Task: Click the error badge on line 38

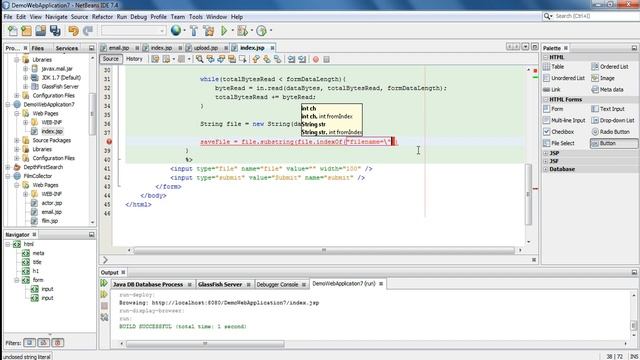Action: 109,142
